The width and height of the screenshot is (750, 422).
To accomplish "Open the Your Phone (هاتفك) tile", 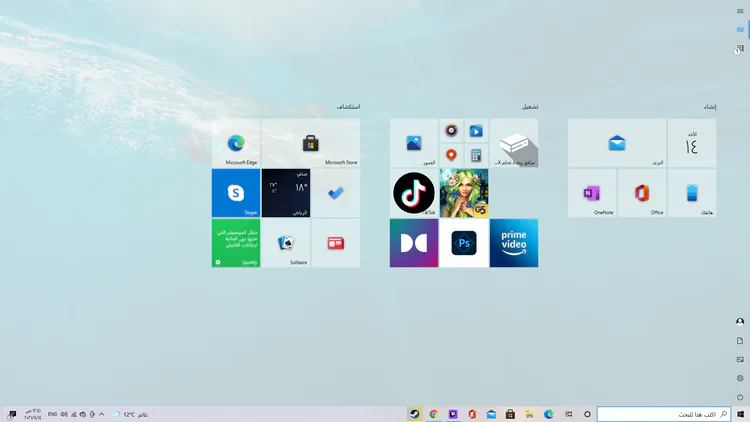I will (692, 193).
